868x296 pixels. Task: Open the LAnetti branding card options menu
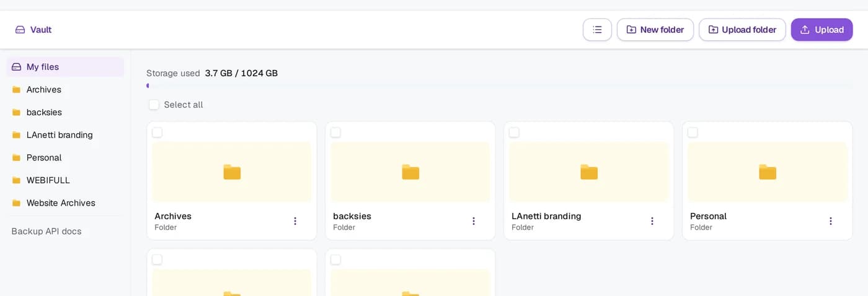click(652, 221)
